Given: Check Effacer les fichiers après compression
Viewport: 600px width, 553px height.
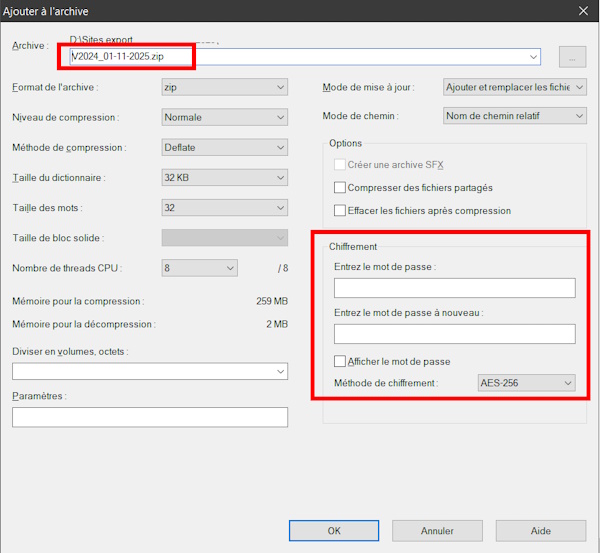Looking at the screenshot, I should (x=340, y=211).
